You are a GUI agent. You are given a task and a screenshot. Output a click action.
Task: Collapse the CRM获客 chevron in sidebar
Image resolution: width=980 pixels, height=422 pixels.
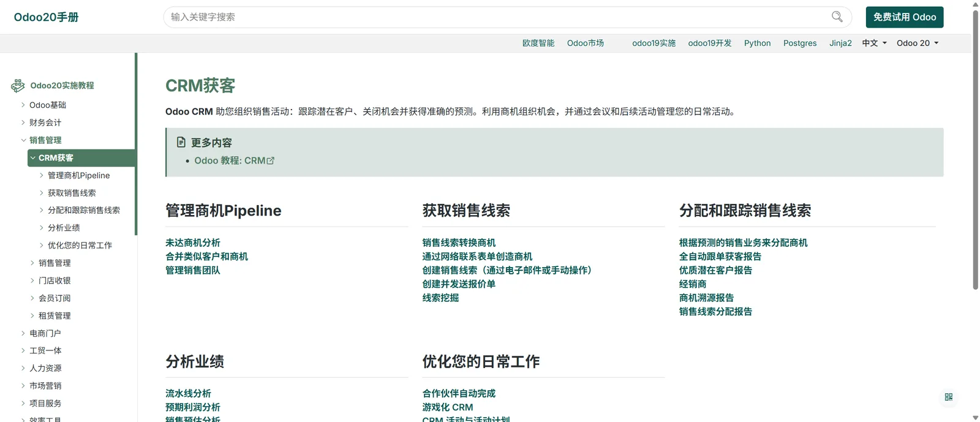(x=32, y=158)
